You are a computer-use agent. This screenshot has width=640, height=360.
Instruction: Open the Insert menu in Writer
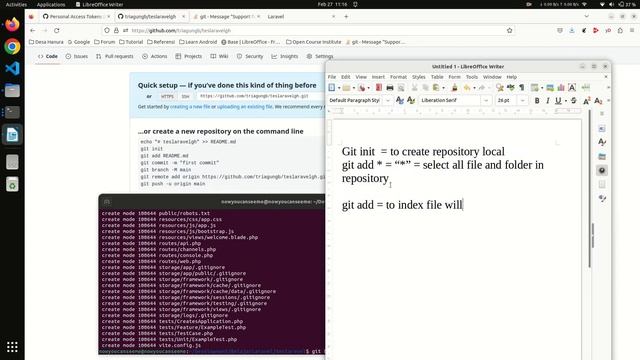tap(378, 77)
